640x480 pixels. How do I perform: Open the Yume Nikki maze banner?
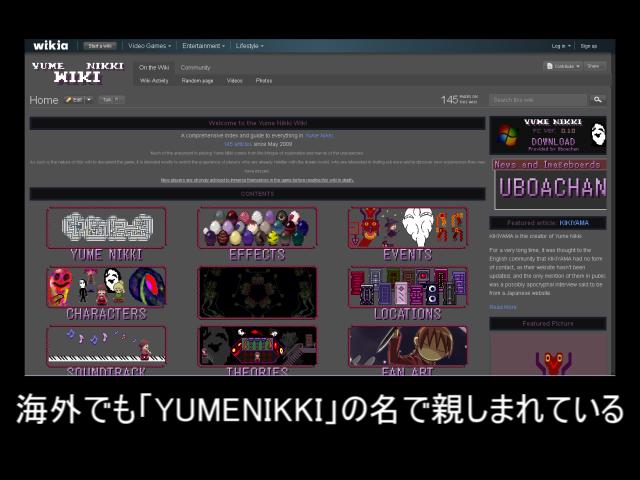coord(106,228)
